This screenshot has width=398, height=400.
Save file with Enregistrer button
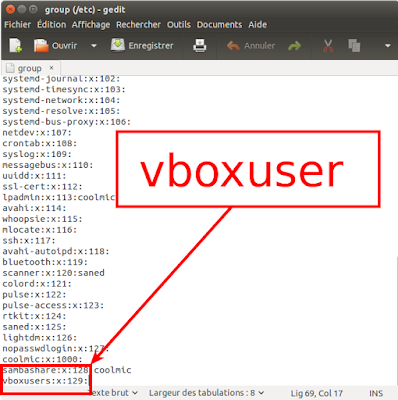[x=142, y=45]
